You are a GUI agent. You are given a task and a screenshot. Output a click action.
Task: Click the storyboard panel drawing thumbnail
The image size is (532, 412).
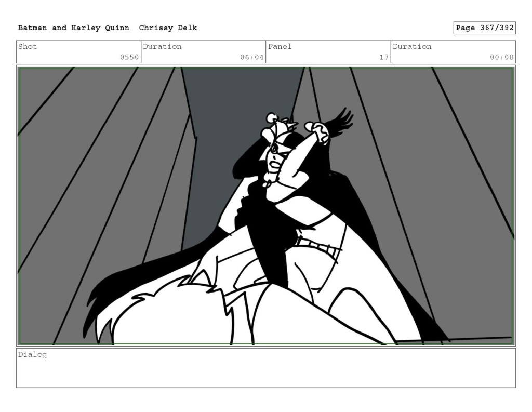tap(266, 206)
